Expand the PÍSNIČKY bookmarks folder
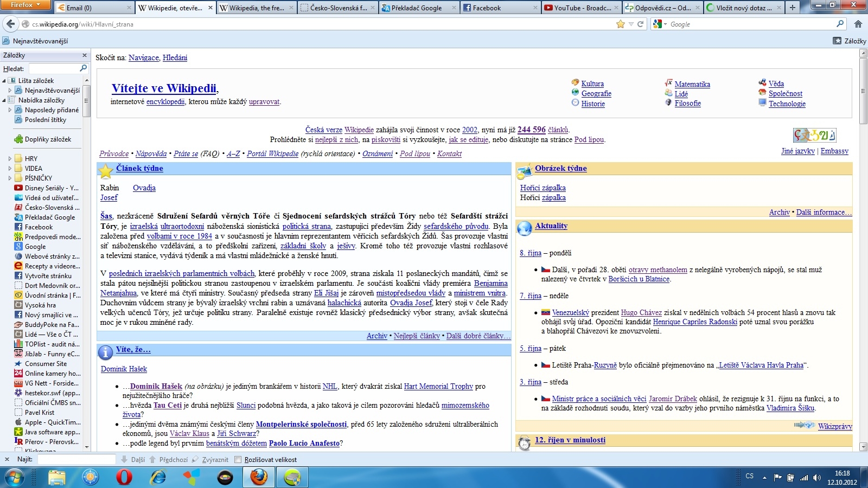Image resolution: width=868 pixels, height=488 pixels. 10,178
